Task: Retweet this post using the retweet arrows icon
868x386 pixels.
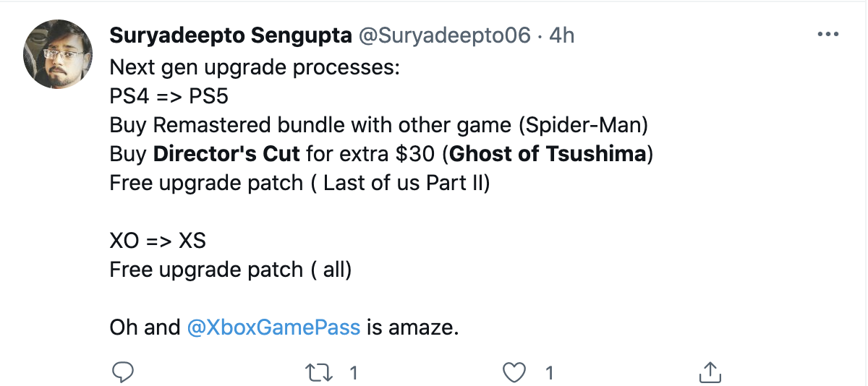Action: point(318,372)
